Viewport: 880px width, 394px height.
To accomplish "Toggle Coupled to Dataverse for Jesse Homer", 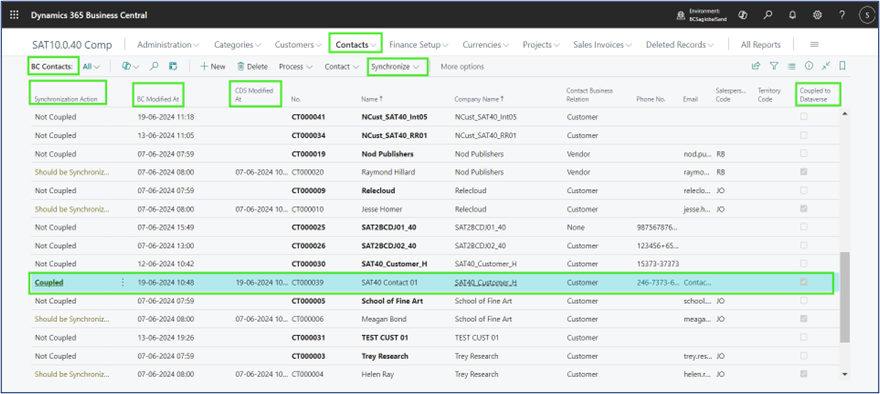I will [804, 209].
